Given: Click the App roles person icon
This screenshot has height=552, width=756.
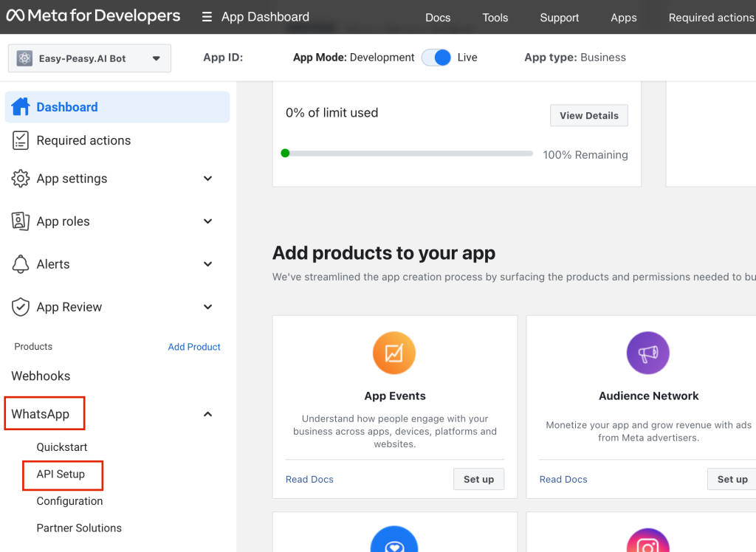Looking at the screenshot, I should pos(21,221).
